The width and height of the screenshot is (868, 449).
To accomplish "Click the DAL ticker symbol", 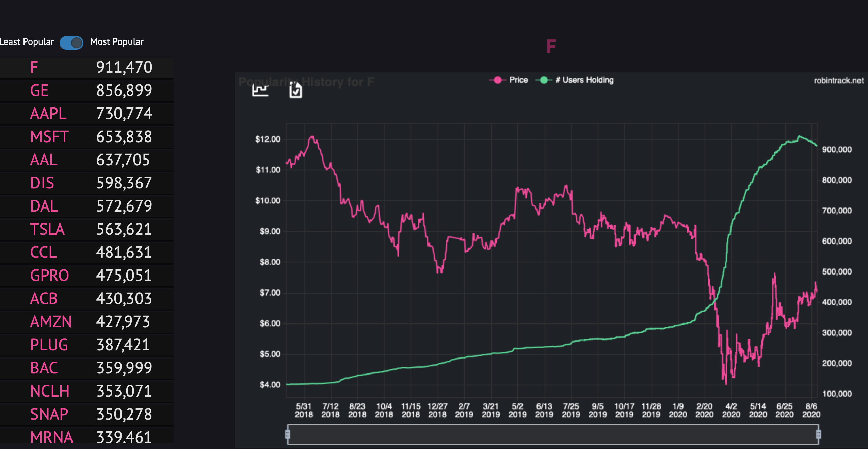I will click(44, 206).
